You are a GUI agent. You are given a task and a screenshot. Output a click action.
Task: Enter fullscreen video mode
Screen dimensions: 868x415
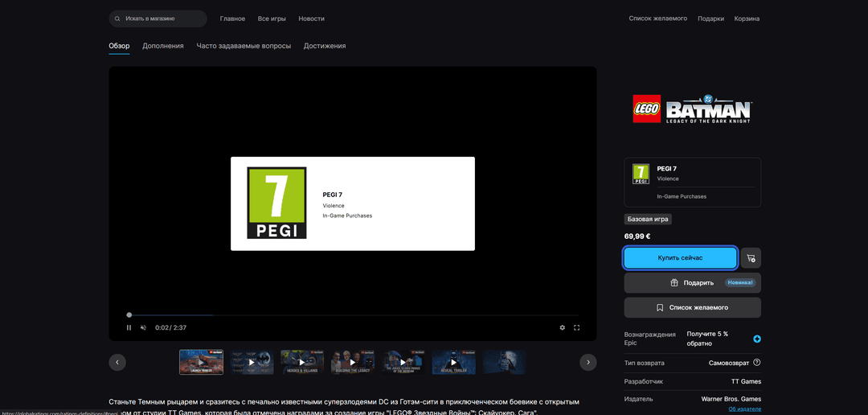(576, 327)
